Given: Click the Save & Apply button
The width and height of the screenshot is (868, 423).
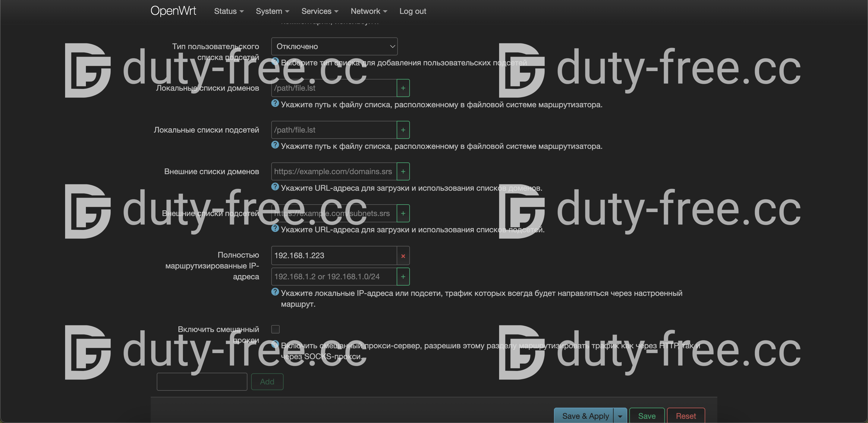Looking at the screenshot, I should (x=585, y=416).
